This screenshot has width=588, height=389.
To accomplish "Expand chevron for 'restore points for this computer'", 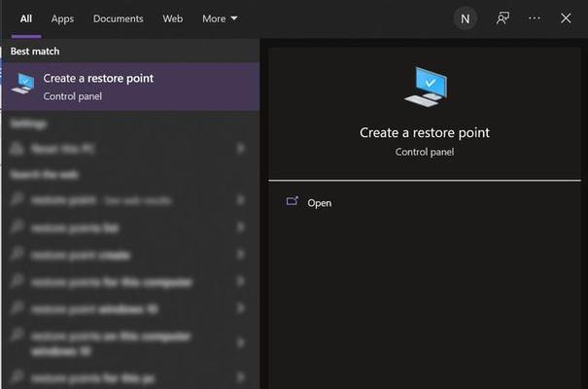I will [x=240, y=281].
